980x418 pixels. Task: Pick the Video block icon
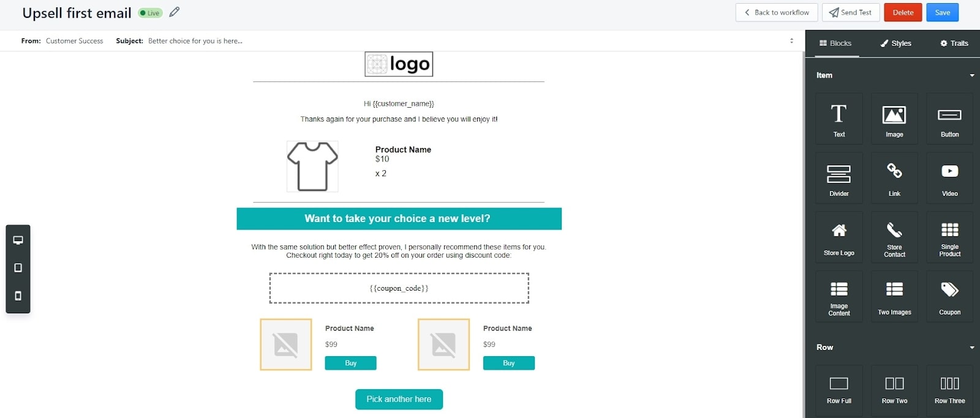click(x=949, y=177)
